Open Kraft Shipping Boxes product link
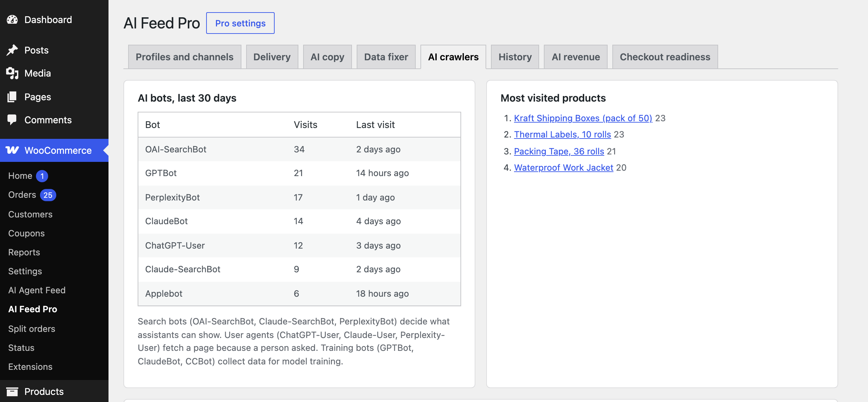868x402 pixels. [583, 118]
